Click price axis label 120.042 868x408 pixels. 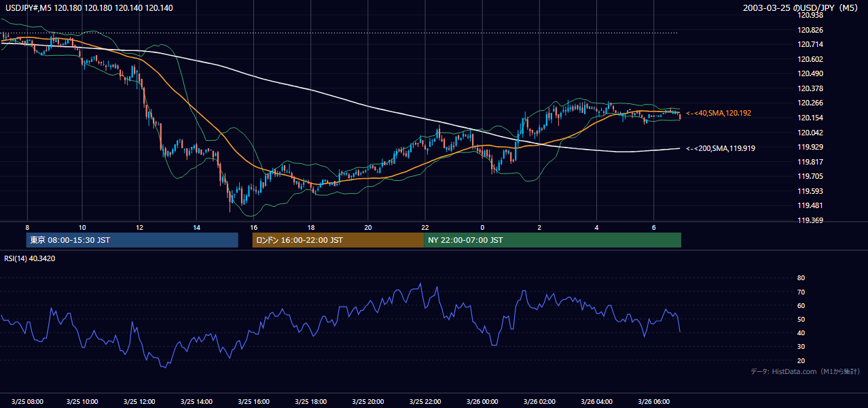tap(810, 133)
